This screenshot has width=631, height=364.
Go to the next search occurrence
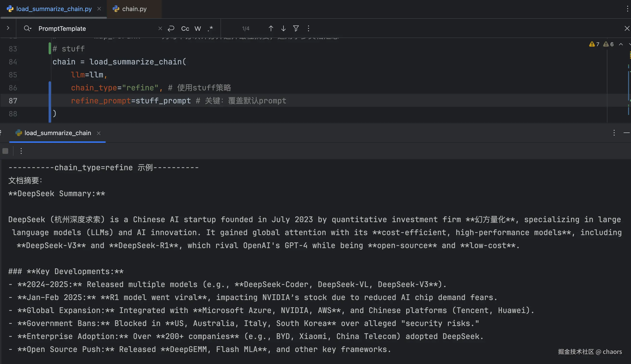tap(283, 29)
